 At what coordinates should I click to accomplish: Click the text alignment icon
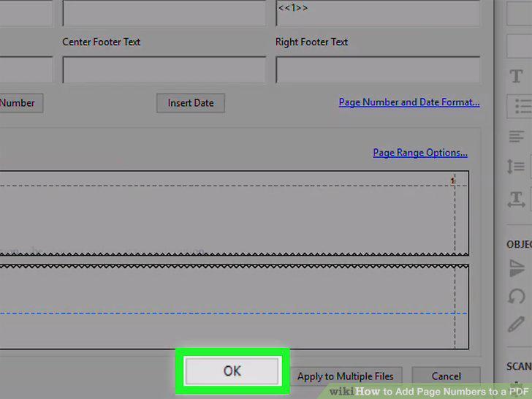[517, 137]
